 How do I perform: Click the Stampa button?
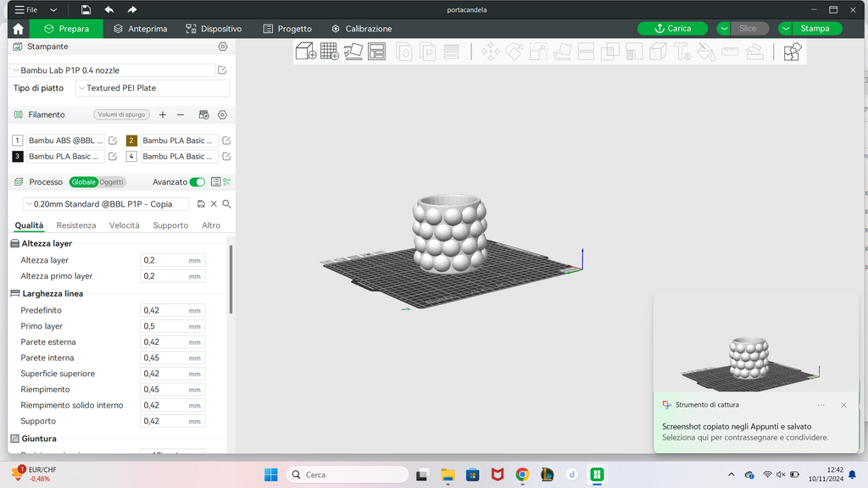(817, 29)
